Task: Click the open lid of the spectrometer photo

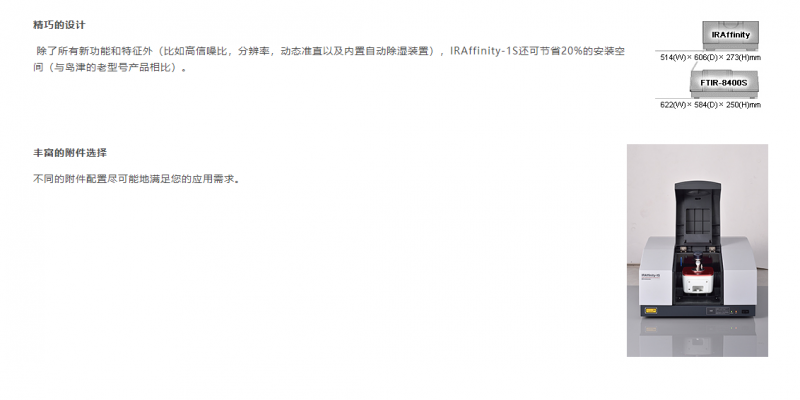Action: click(x=697, y=213)
